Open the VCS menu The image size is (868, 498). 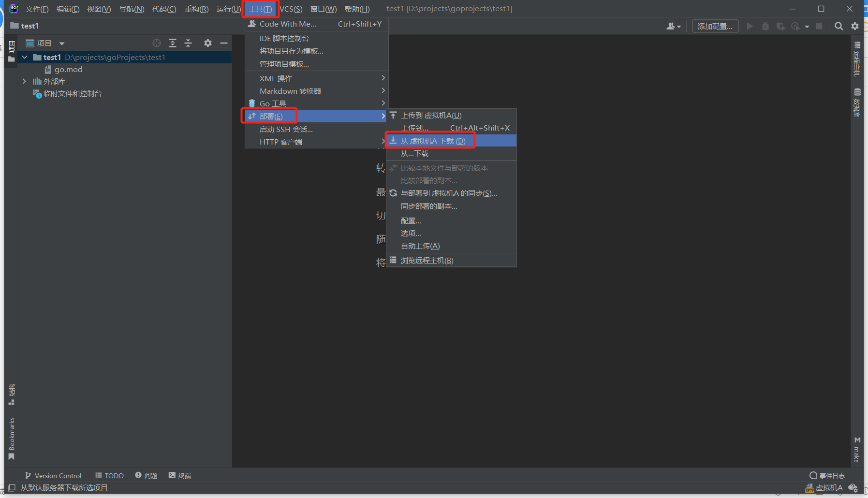point(291,9)
